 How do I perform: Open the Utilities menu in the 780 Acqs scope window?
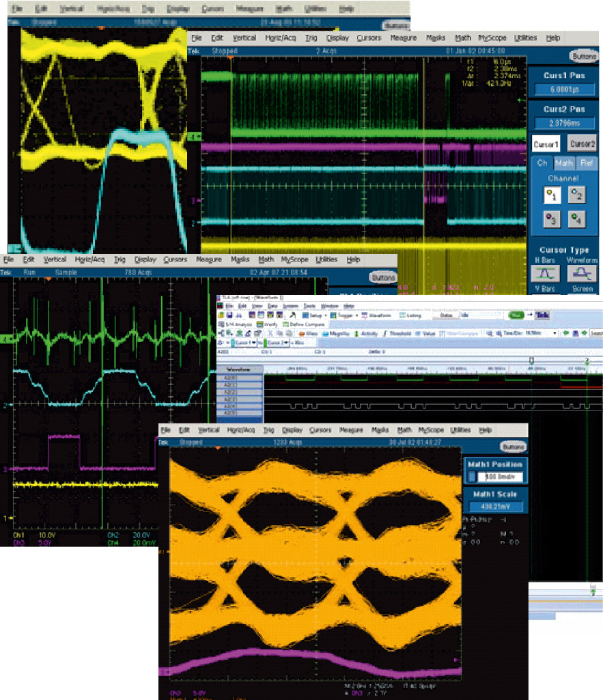coord(326,260)
